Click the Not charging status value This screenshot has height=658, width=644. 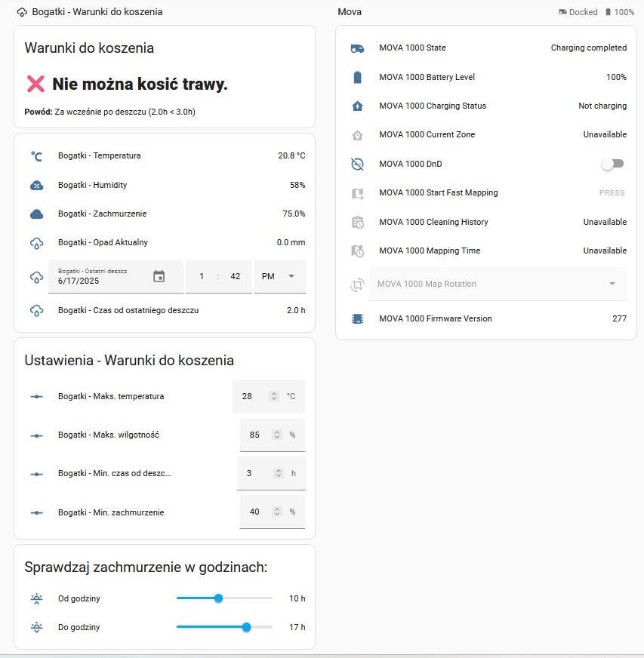pos(602,106)
